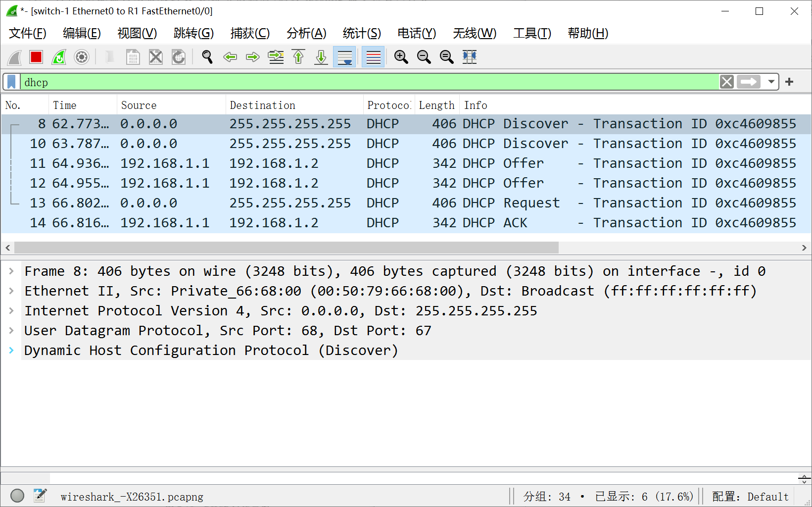Viewport: 812px width, 507px height.
Task: Sort by the Info column header
Action: (x=635, y=105)
